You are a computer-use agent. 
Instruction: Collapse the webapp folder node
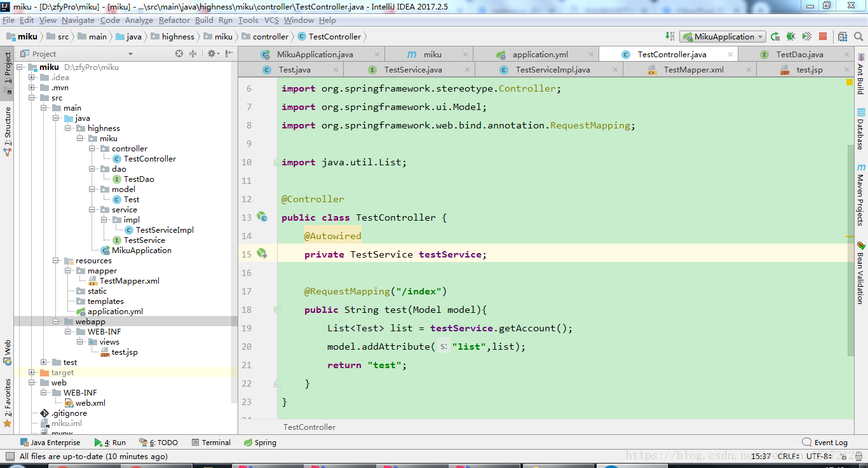tap(57, 321)
